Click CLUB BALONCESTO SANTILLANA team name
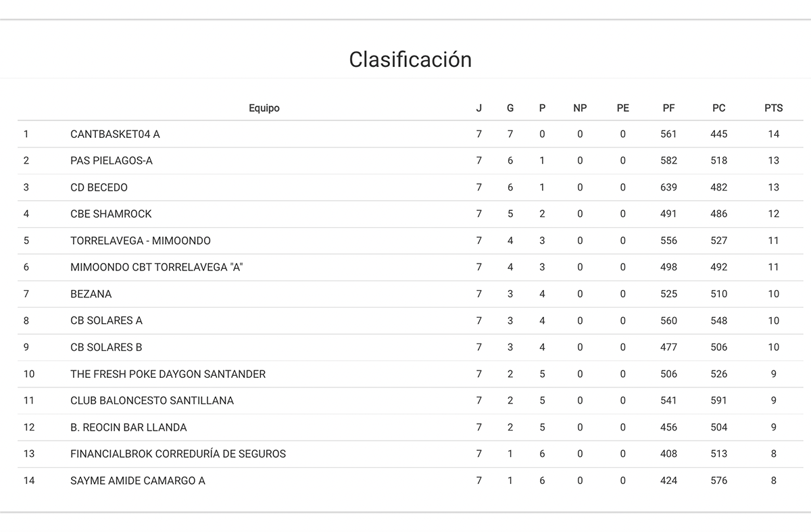 click(152, 400)
